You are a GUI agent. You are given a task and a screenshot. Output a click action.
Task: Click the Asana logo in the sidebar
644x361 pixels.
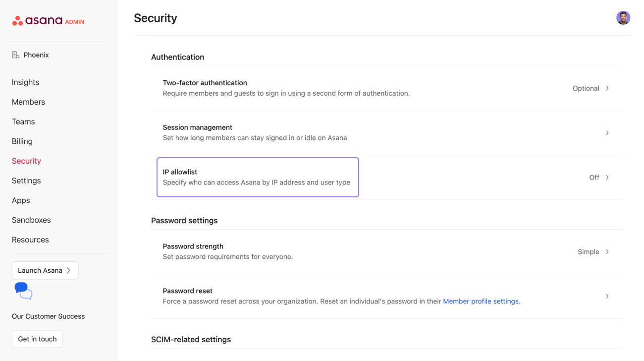click(42, 20)
